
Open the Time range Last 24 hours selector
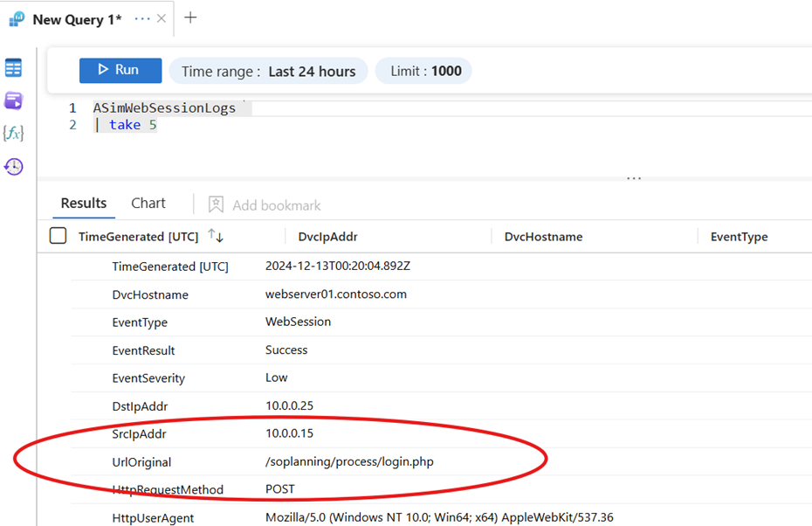tap(268, 71)
